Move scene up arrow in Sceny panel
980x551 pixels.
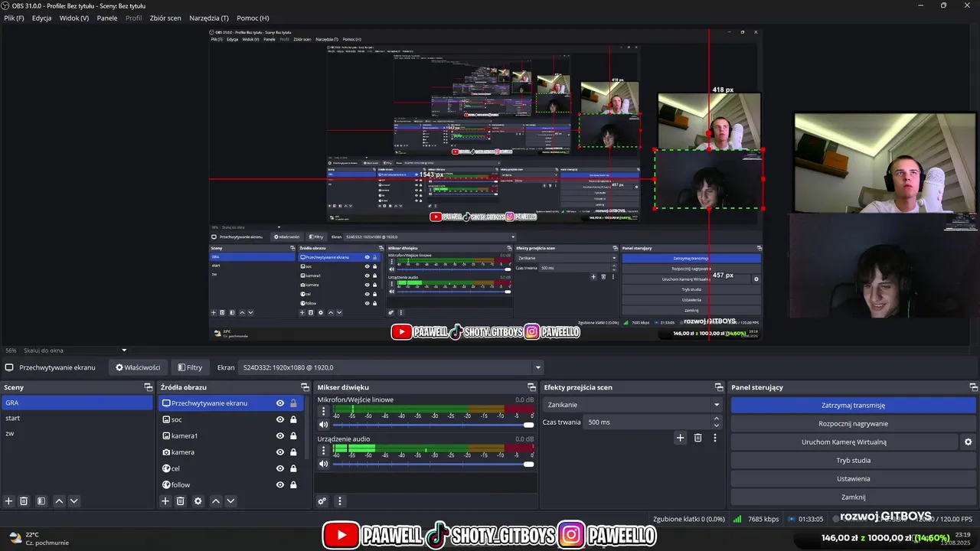(x=59, y=501)
